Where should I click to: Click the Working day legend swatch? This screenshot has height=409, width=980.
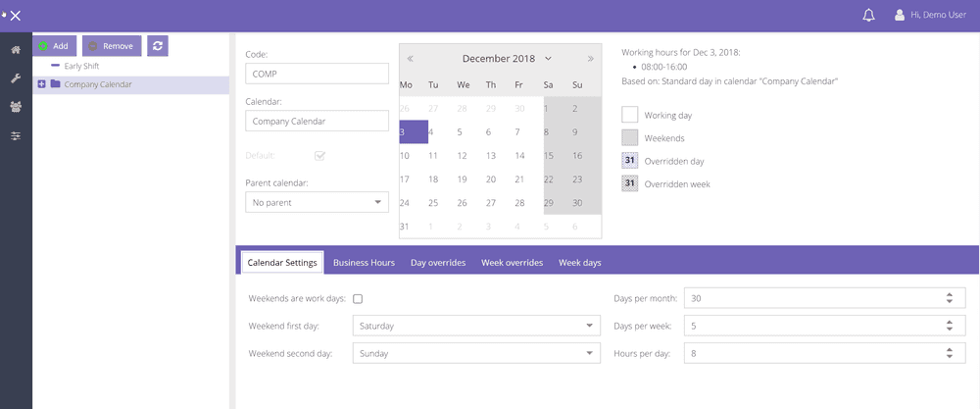pyautogui.click(x=630, y=115)
